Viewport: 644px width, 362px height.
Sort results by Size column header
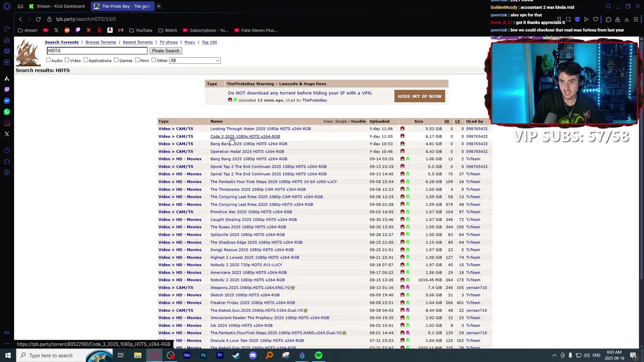point(419,121)
